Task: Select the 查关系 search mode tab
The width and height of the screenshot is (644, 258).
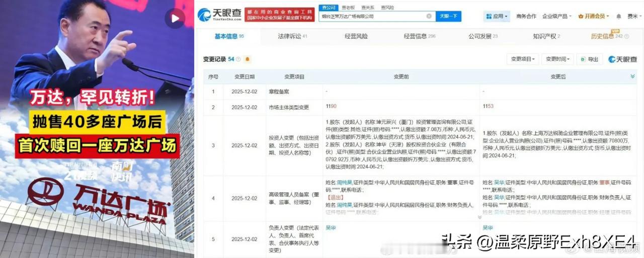Action: coord(368,8)
